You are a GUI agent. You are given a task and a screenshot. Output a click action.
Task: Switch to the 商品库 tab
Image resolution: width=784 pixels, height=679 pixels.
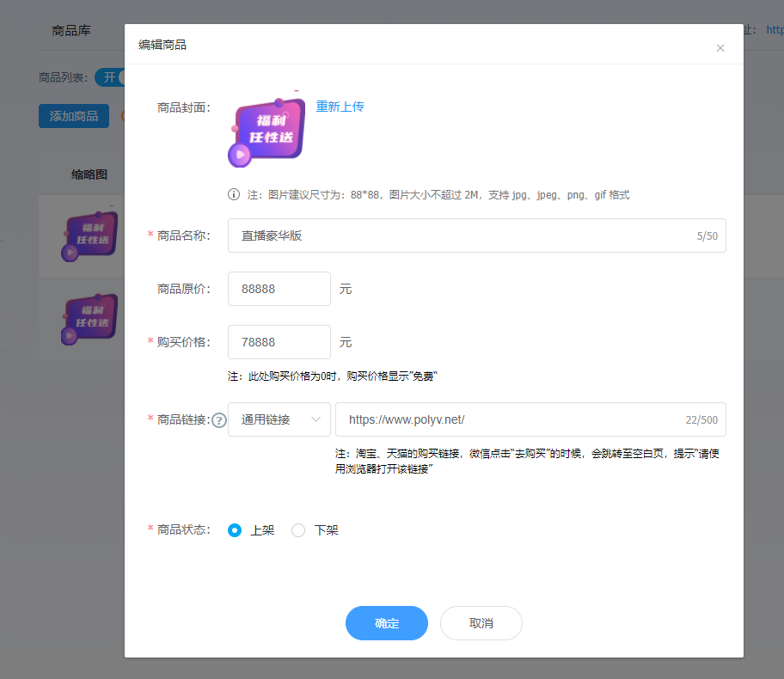coord(71,30)
